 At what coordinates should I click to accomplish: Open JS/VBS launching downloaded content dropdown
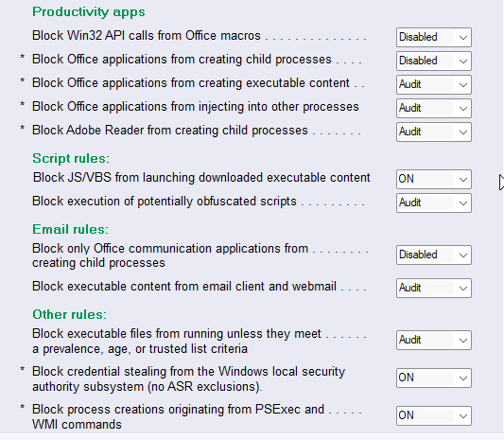coord(434,179)
